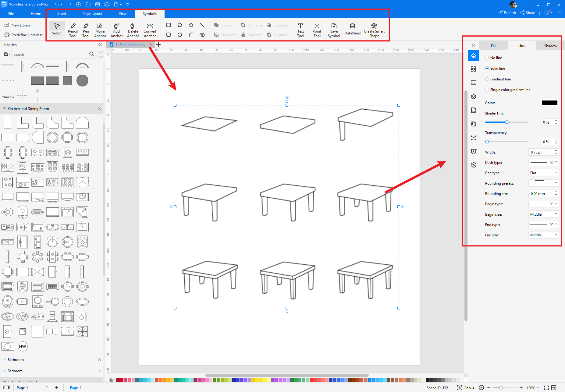Select the No line option
This screenshot has width=565, height=392.
[487, 58]
